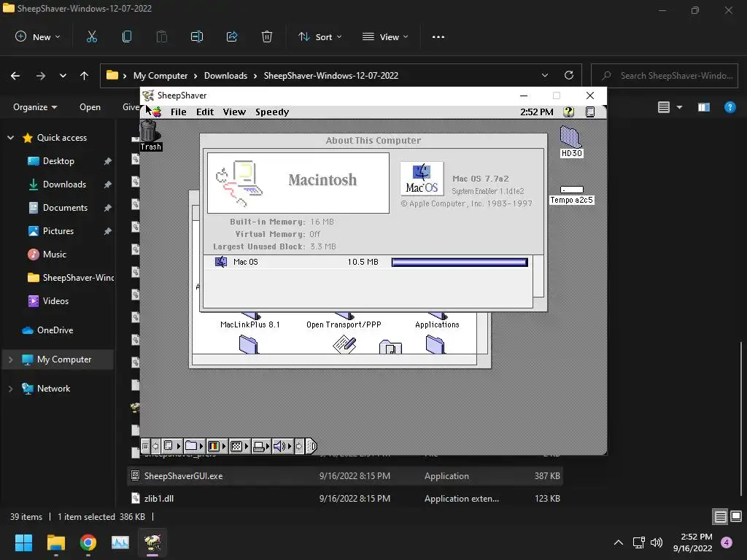Open the Monitor color depth control strip module

click(x=217, y=446)
